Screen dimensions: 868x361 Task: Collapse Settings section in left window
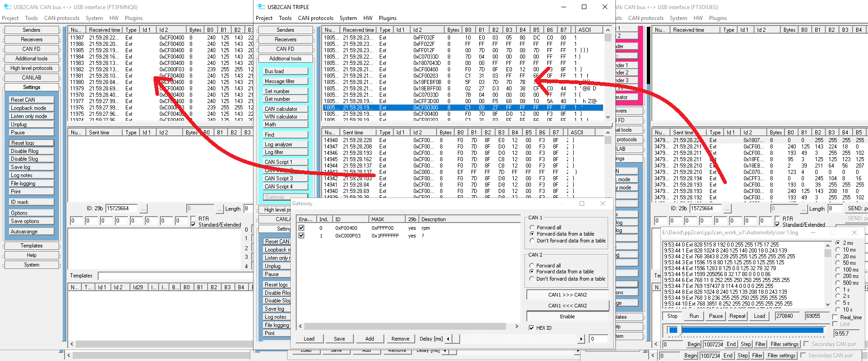click(31, 87)
